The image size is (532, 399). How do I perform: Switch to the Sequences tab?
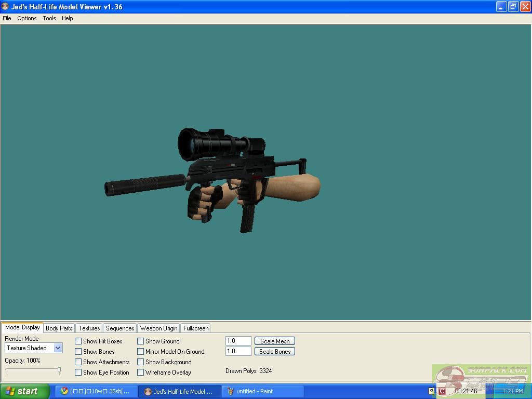coord(120,328)
